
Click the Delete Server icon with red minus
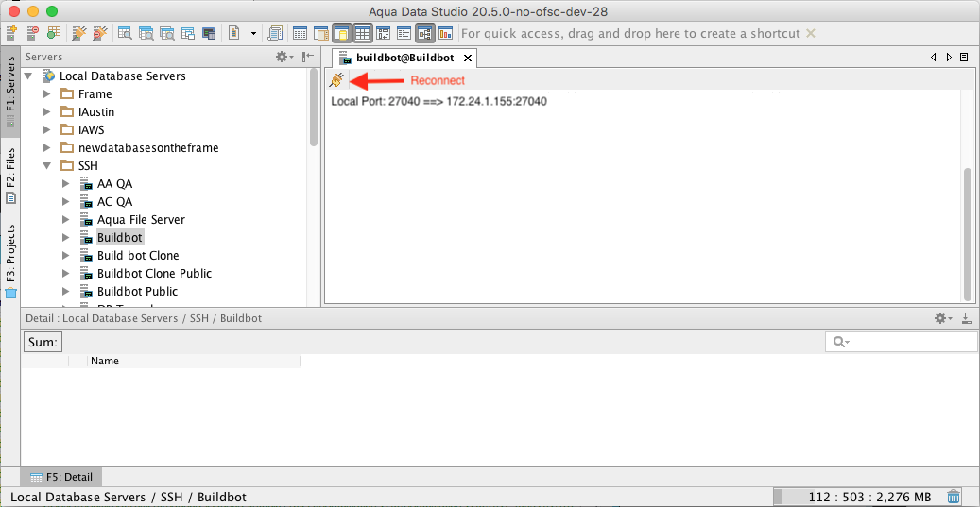pyautogui.click(x=32, y=33)
